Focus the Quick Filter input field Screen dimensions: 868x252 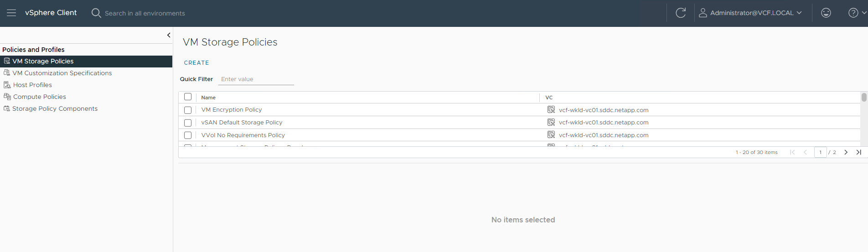[256, 79]
